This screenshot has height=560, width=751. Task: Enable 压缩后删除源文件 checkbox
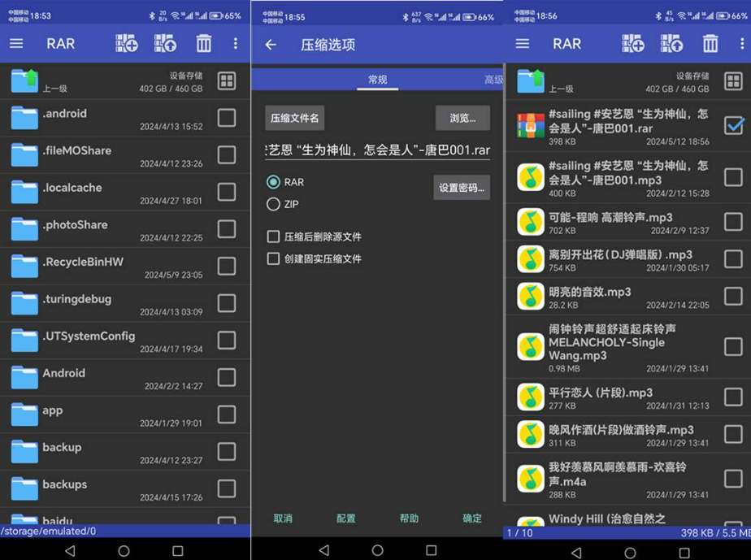click(274, 237)
